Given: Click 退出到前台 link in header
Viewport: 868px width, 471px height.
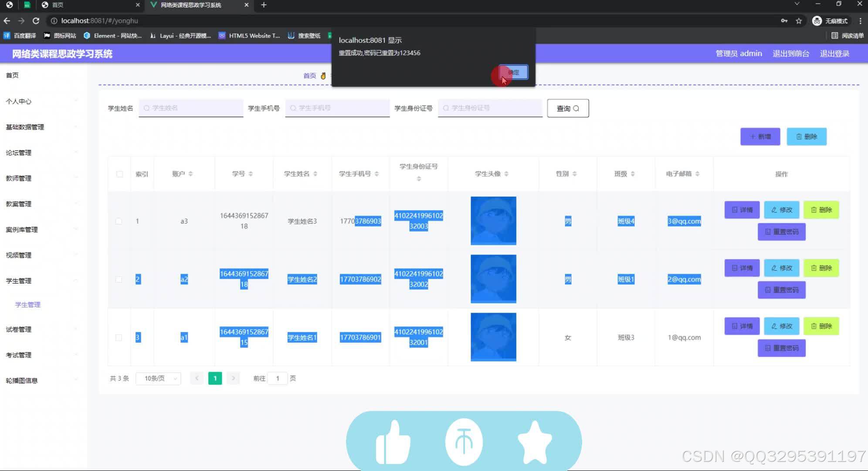Looking at the screenshot, I should 791,54.
